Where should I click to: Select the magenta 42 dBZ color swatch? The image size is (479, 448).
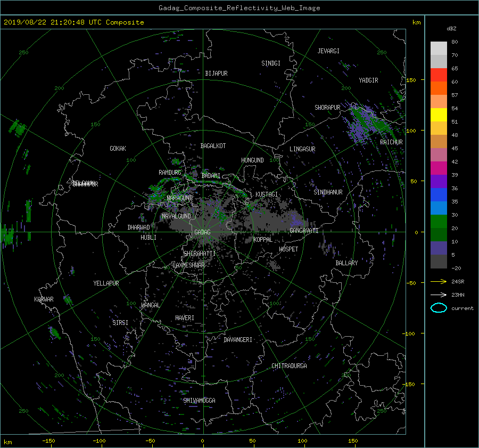click(439, 168)
